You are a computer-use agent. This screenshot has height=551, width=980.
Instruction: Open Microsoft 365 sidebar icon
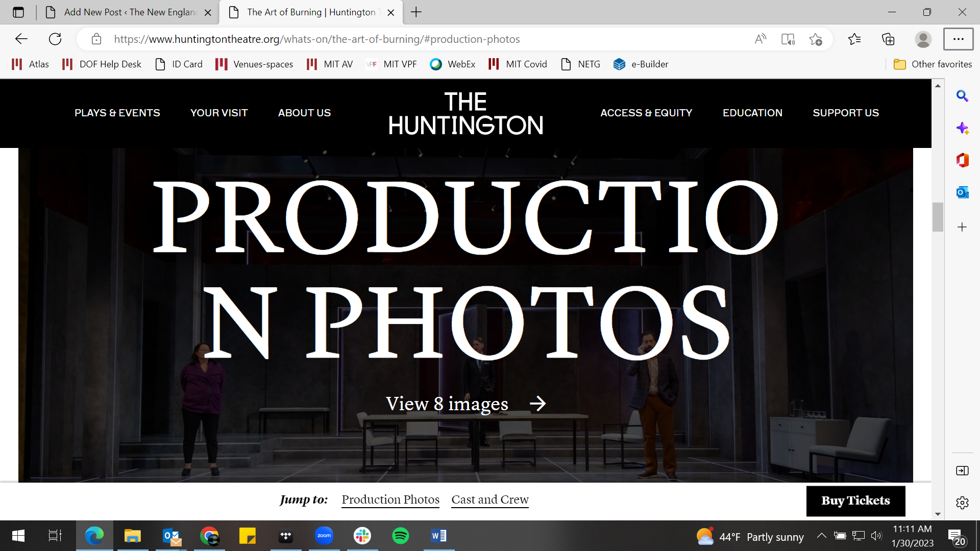[962, 160]
